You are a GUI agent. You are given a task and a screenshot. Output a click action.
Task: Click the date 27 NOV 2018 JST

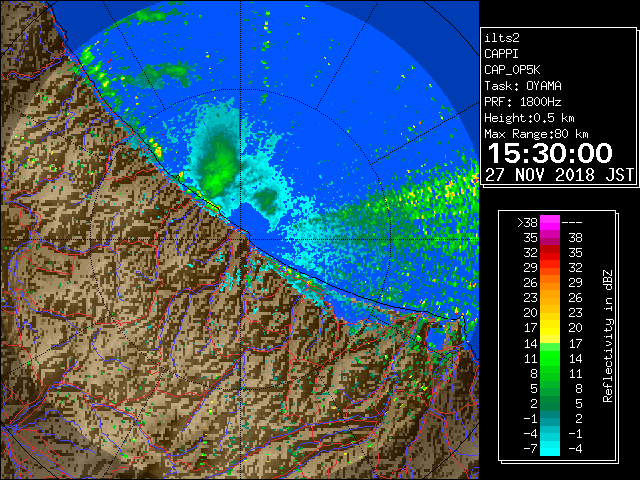point(559,175)
